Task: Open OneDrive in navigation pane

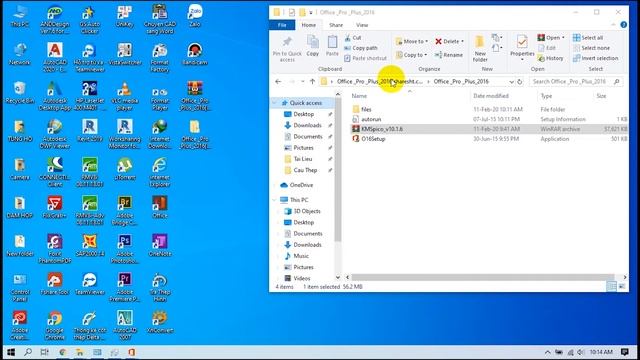Action: [x=301, y=185]
